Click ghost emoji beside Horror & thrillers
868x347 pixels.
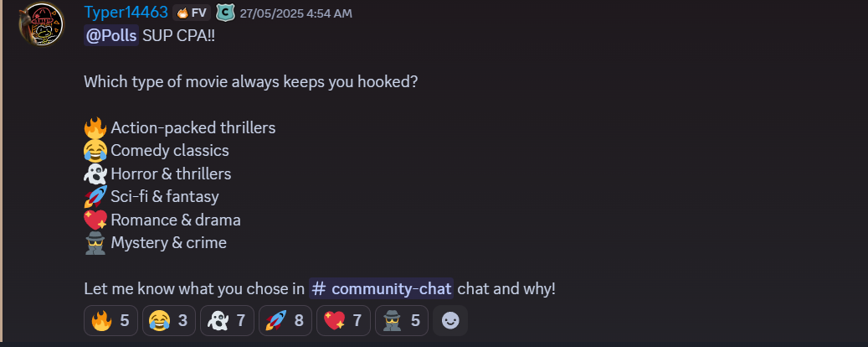95,173
